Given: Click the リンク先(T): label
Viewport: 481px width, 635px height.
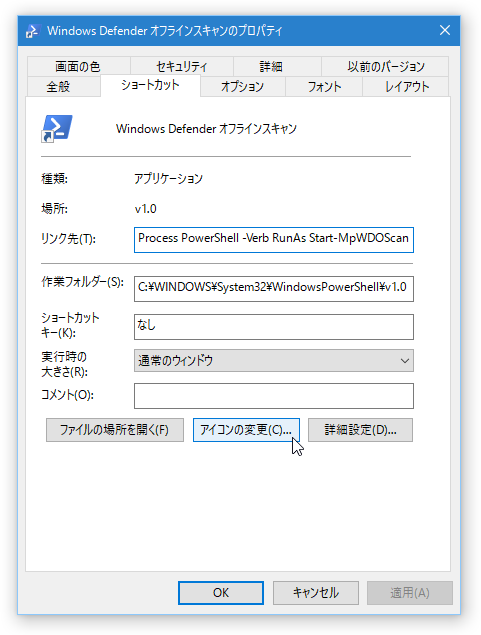Looking at the screenshot, I should (x=68, y=239).
